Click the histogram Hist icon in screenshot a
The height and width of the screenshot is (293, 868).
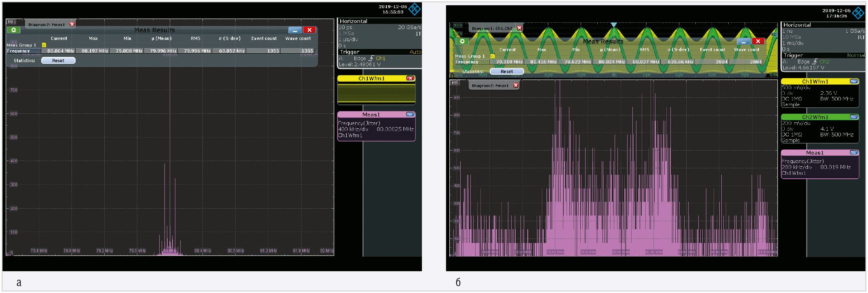[12, 22]
